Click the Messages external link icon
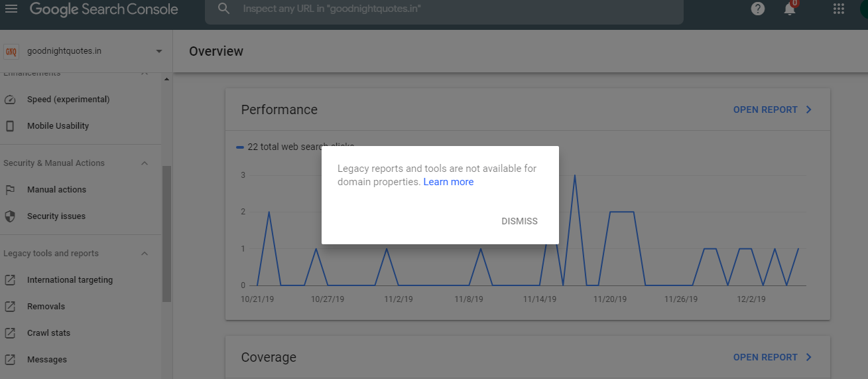 click(10, 360)
